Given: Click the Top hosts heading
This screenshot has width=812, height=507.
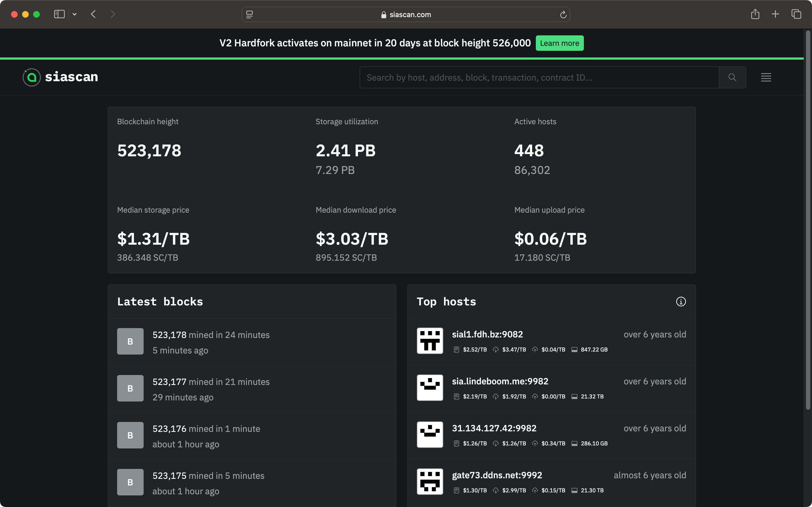Looking at the screenshot, I should [x=446, y=302].
